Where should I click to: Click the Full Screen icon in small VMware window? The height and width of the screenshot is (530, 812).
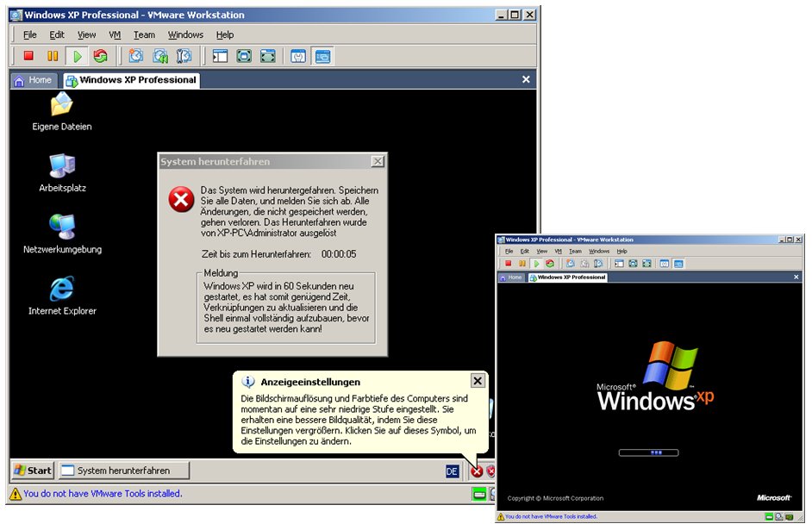[x=633, y=264]
